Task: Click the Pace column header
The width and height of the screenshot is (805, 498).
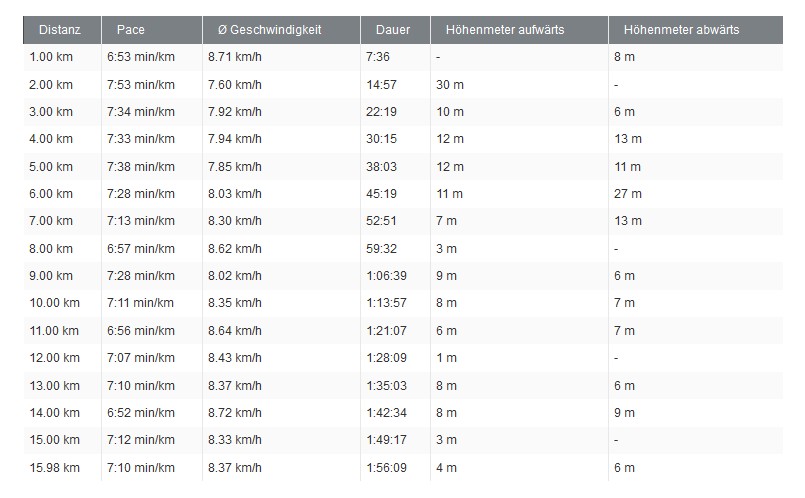Action: point(131,30)
